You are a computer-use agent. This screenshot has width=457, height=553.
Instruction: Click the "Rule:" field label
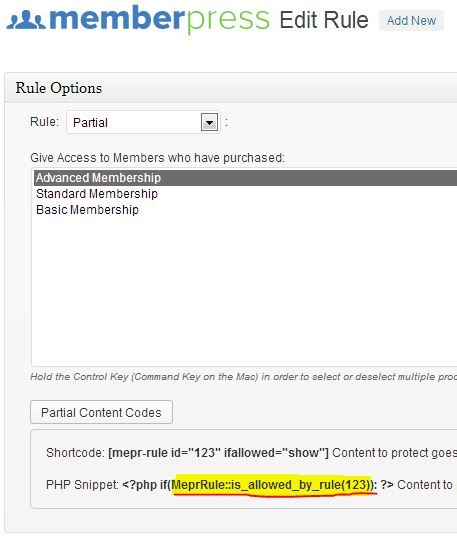44,122
